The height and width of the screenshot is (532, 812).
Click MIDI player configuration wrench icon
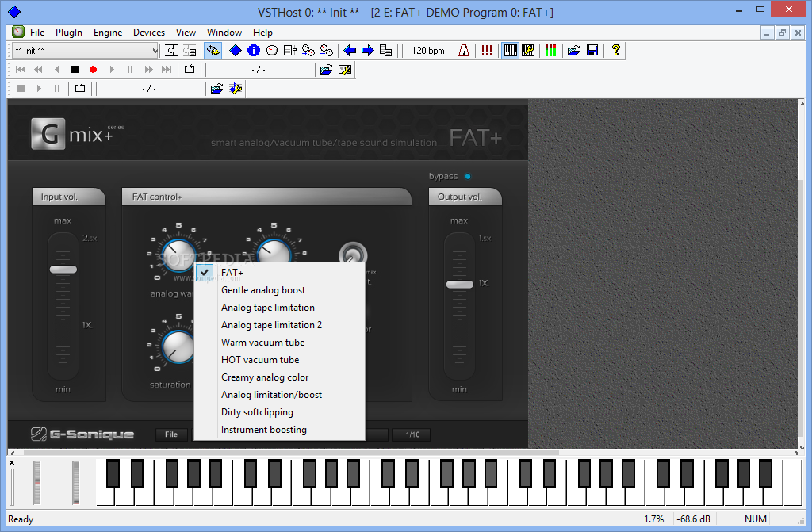(345, 70)
